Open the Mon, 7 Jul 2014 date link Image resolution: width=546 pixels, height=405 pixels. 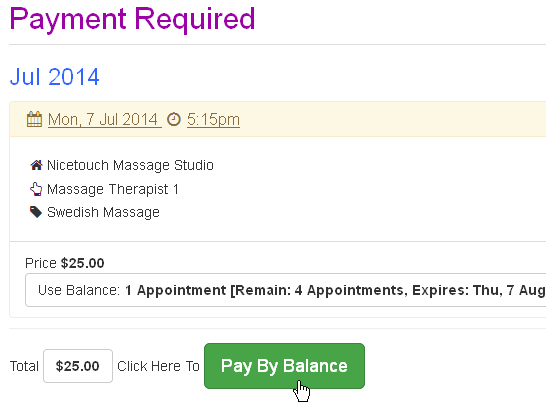104,120
